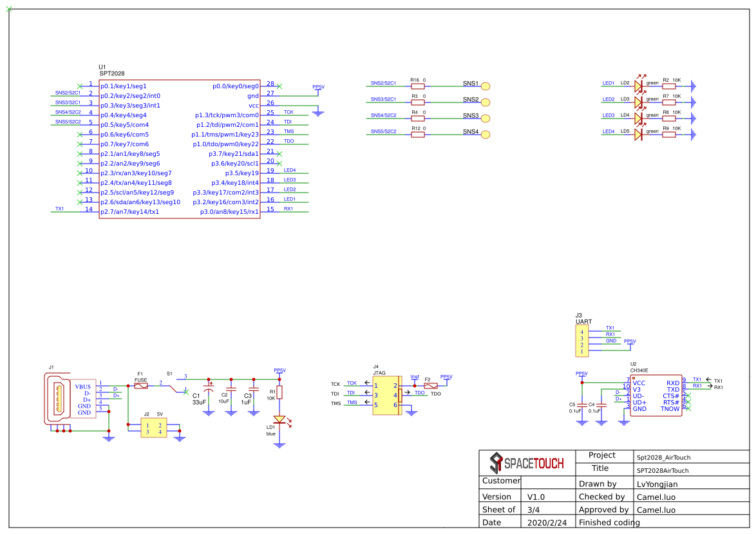Viewport: 756px width, 534px height.
Task: Select the SNS1 touch pad
Action: [x=486, y=86]
